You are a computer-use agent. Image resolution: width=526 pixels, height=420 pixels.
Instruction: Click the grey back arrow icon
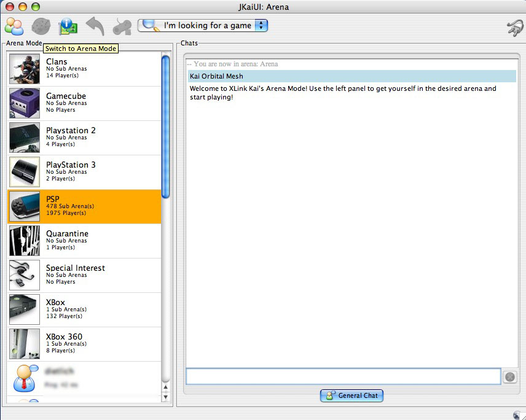click(95, 26)
